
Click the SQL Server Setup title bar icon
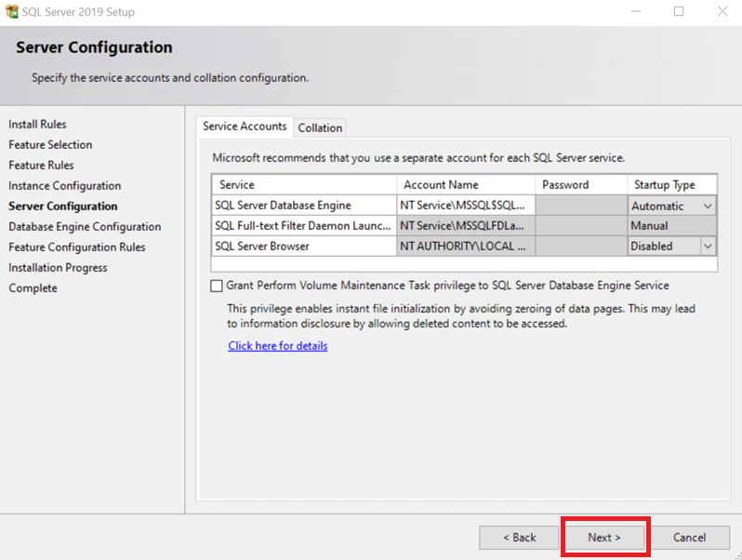tap(11, 12)
